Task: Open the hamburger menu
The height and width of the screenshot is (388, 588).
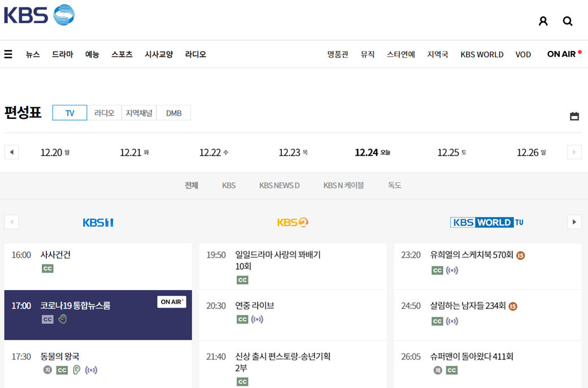Action: coord(8,54)
